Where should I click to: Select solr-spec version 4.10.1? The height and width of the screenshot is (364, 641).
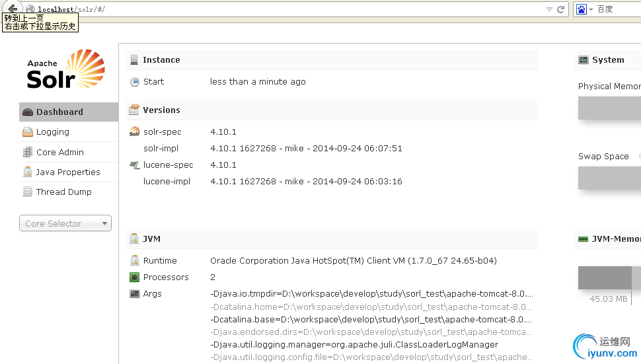click(223, 132)
